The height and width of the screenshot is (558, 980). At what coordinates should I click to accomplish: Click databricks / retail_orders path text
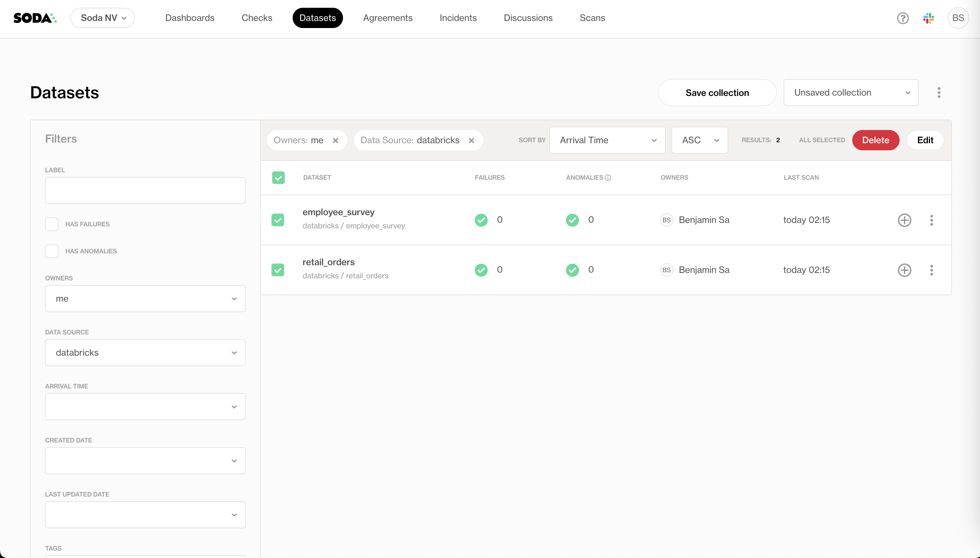[x=345, y=276]
